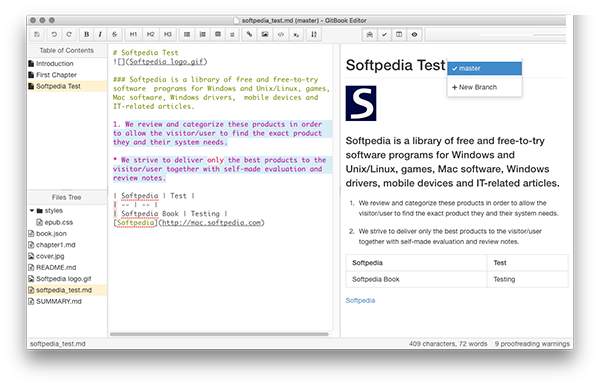Select the master branch entry
The image size is (600, 387).
tap(484, 69)
